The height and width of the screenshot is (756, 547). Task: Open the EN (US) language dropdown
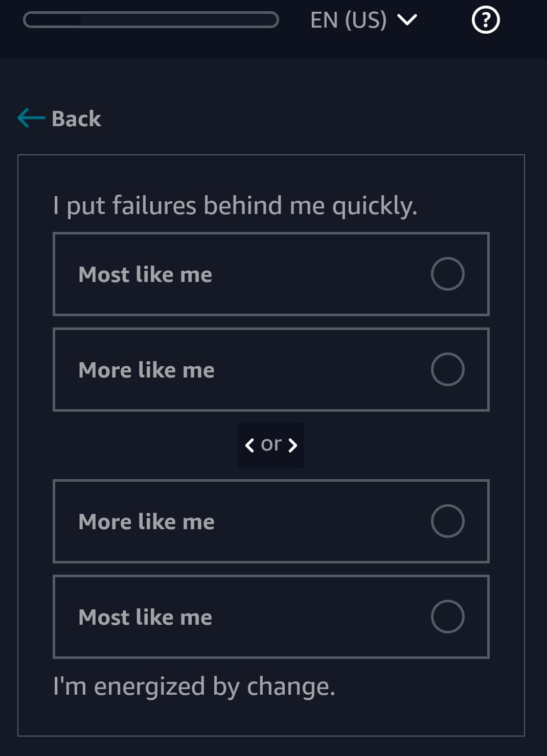[x=363, y=20]
